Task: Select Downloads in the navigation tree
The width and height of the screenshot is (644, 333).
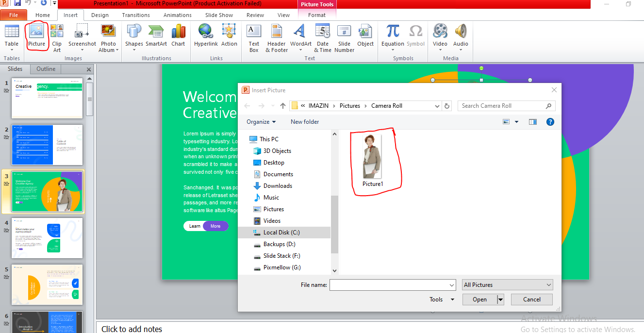Action: 277,186
